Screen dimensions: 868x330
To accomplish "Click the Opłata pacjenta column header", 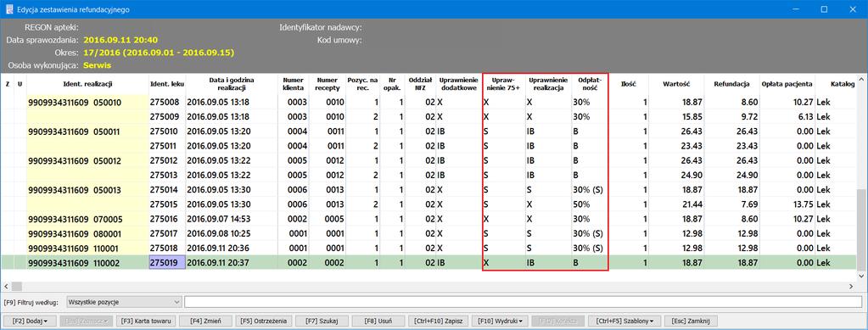I will click(x=787, y=84).
